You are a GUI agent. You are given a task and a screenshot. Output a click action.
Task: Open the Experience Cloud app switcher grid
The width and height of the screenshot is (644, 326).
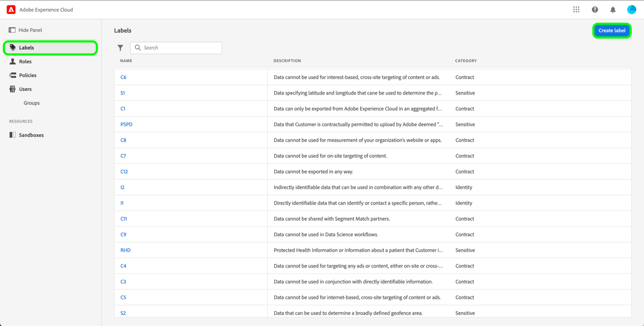click(576, 9)
